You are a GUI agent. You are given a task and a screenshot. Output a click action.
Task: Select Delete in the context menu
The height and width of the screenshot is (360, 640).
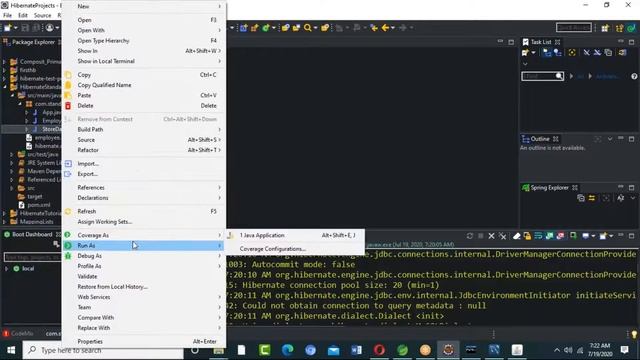click(144, 106)
